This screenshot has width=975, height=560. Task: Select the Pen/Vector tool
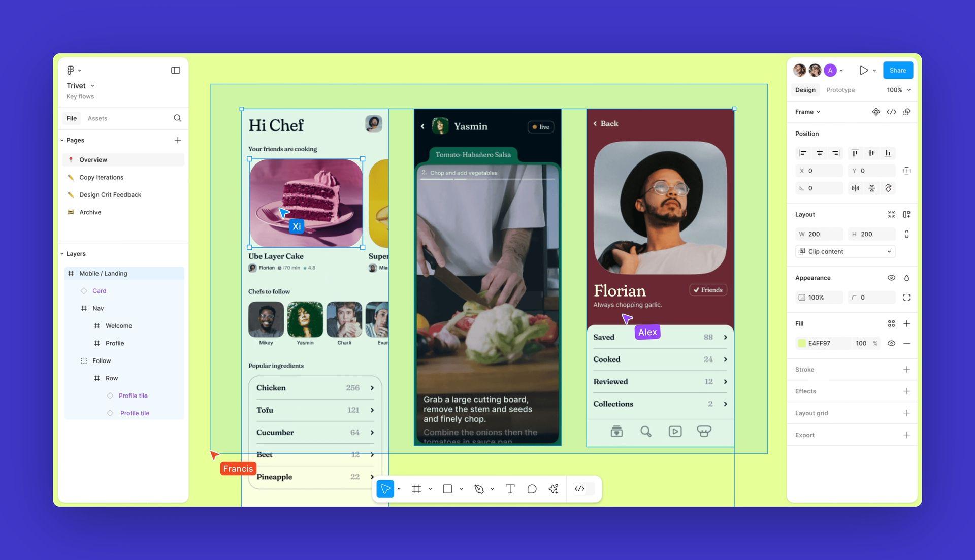[x=478, y=488]
